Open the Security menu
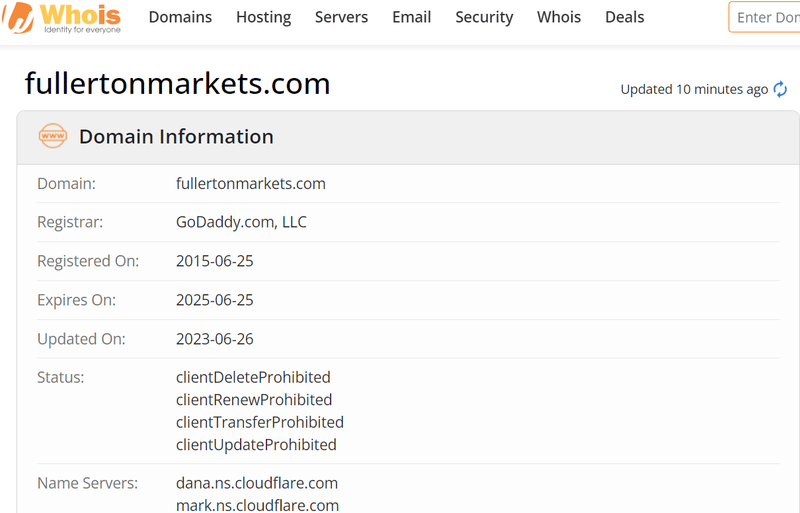This screenshot has height=513, width=800. [484, 17]
